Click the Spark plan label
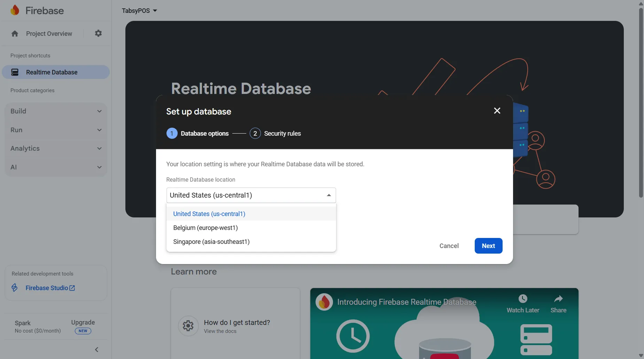Viewport: 644px width, 359px height. tap(23, 323)
